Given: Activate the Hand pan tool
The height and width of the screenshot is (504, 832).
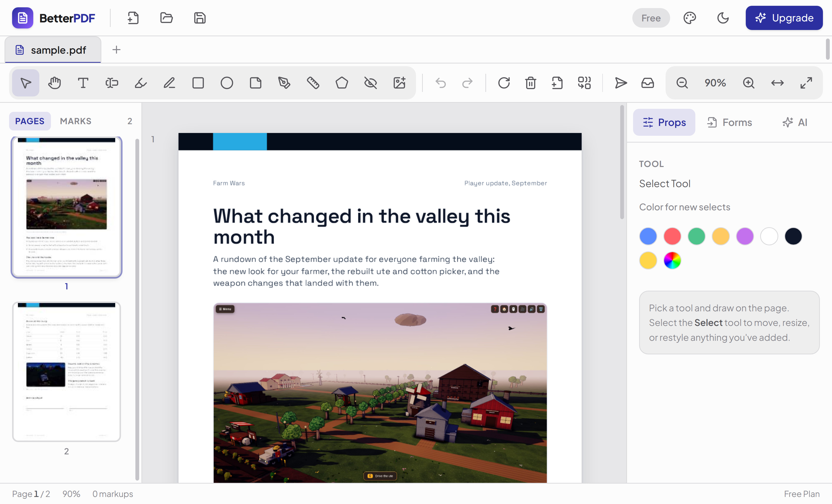Looking at the screenshot, I should pos(54,83).
